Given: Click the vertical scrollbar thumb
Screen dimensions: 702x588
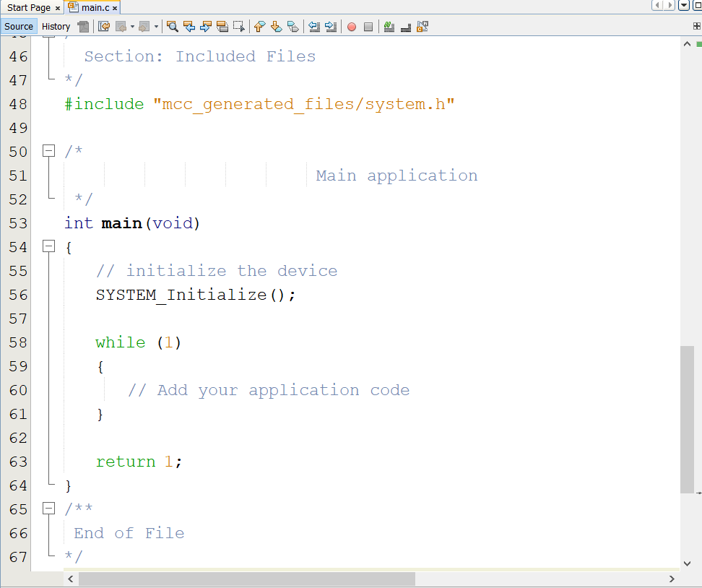Looking at the screenshot, I should tap(687, 419).
